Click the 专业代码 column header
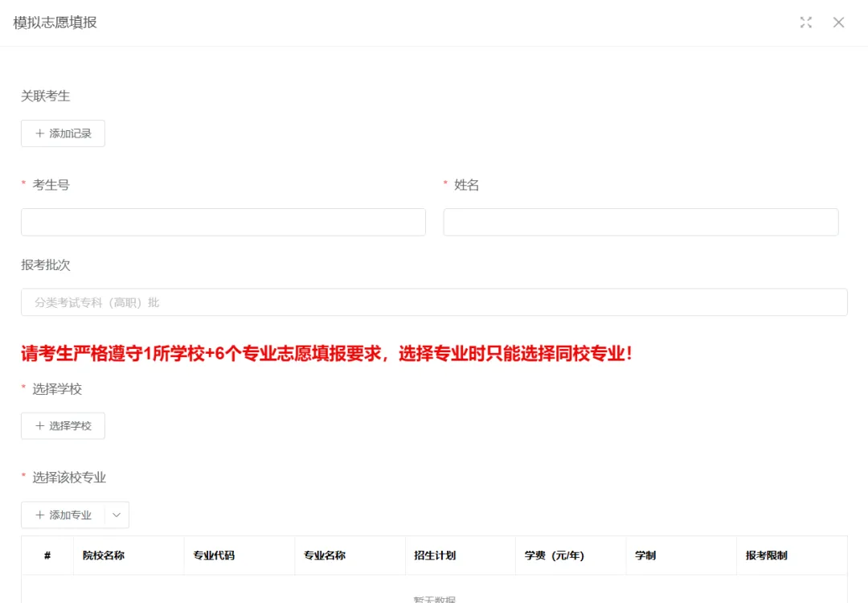Viewport: 868px width, 603px height. point(240,556)
